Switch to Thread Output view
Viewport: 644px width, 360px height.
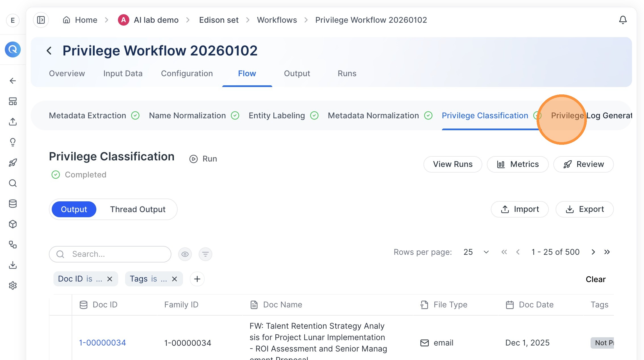click(x=138, y=209)
